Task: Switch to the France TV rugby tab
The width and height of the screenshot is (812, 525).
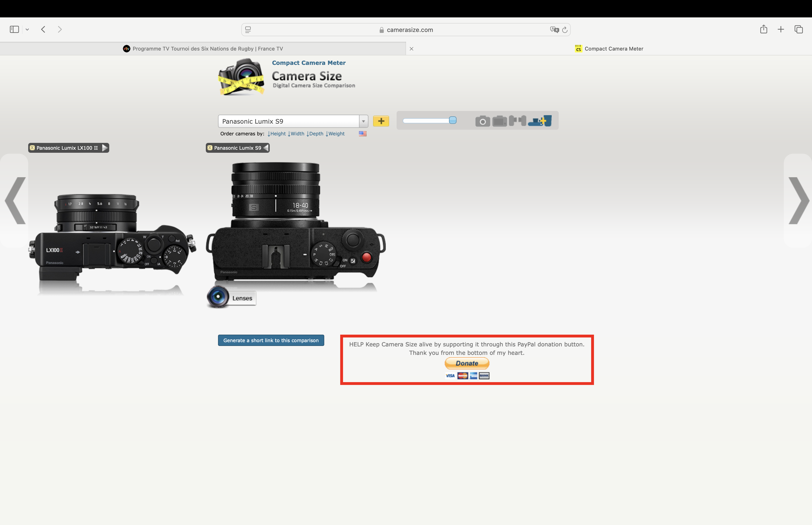Action: pyautogui.click(x=203, y=49)
